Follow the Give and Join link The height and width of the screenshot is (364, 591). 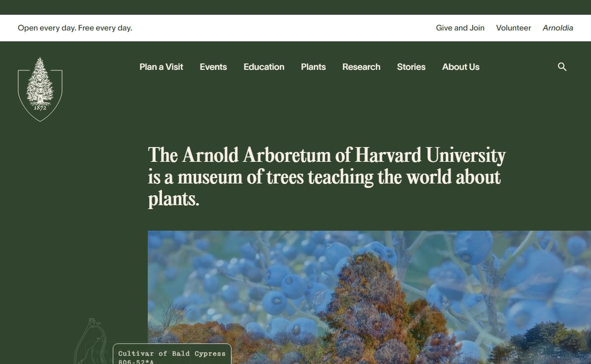tap(460, 28)
